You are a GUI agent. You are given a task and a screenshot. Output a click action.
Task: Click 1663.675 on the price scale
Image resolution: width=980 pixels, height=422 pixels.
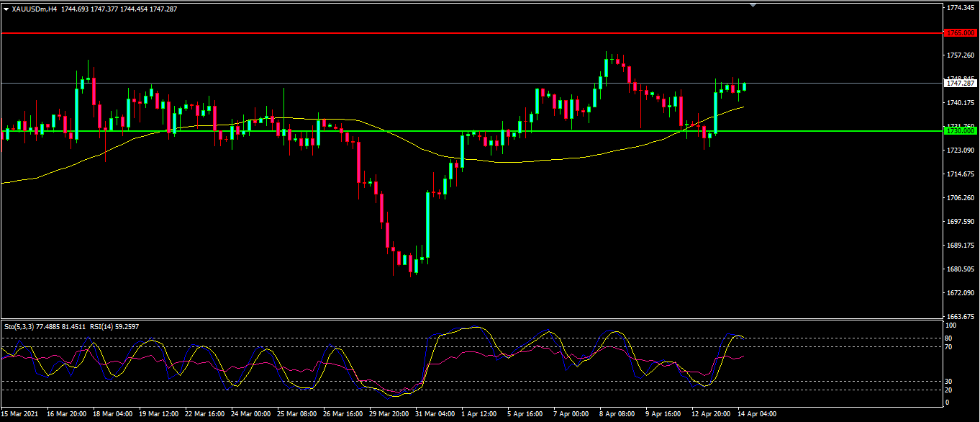961,316
